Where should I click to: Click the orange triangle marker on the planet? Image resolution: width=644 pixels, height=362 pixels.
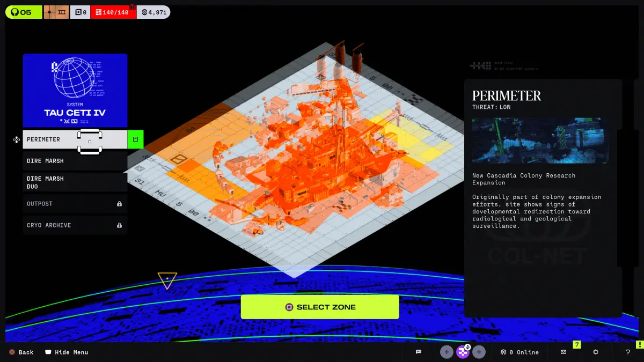167,280
